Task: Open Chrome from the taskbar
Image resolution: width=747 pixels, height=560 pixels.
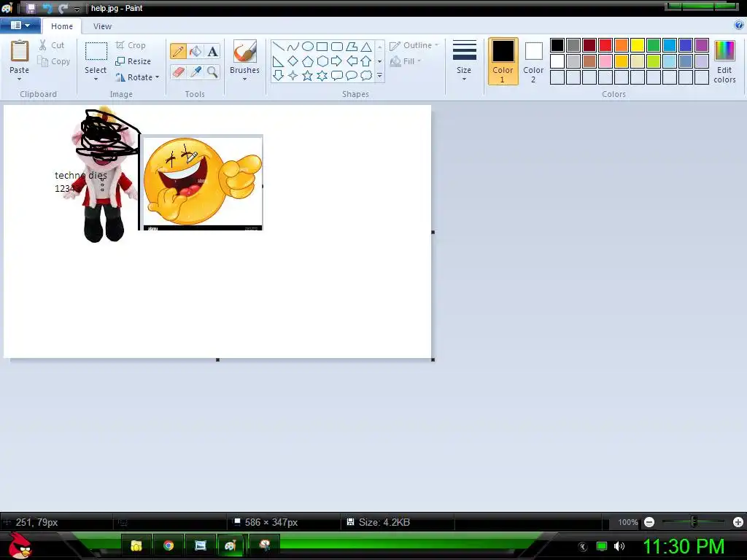Action: 169,545
